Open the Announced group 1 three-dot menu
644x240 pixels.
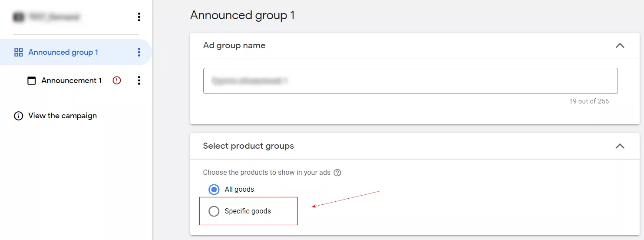pos(139,52)
